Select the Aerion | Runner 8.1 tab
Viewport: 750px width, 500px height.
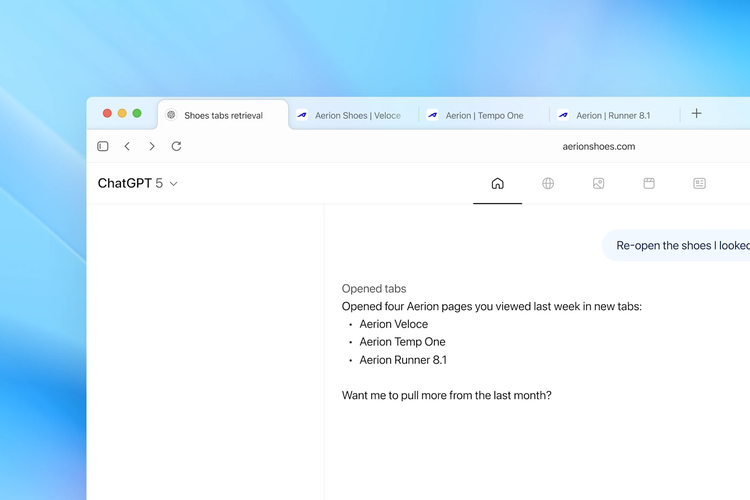(x=612, y=115)
